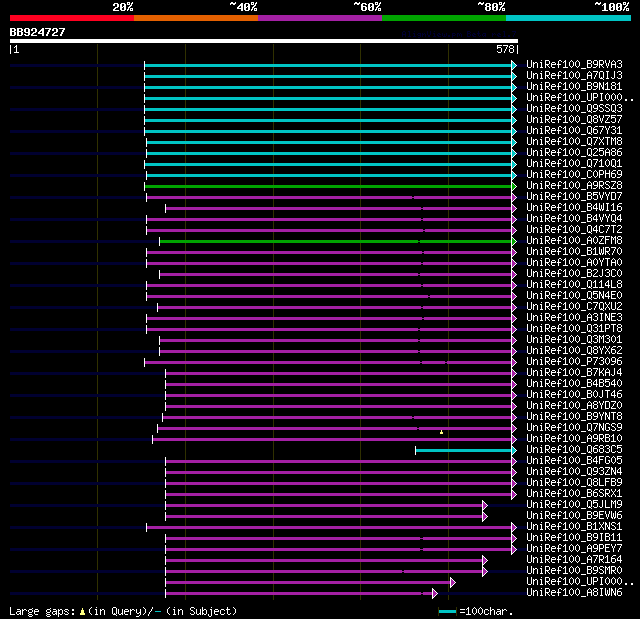Select the UniRef100_C0PH69 label
Viewport: 640px width, 619px height.
(x=574, y=175)
